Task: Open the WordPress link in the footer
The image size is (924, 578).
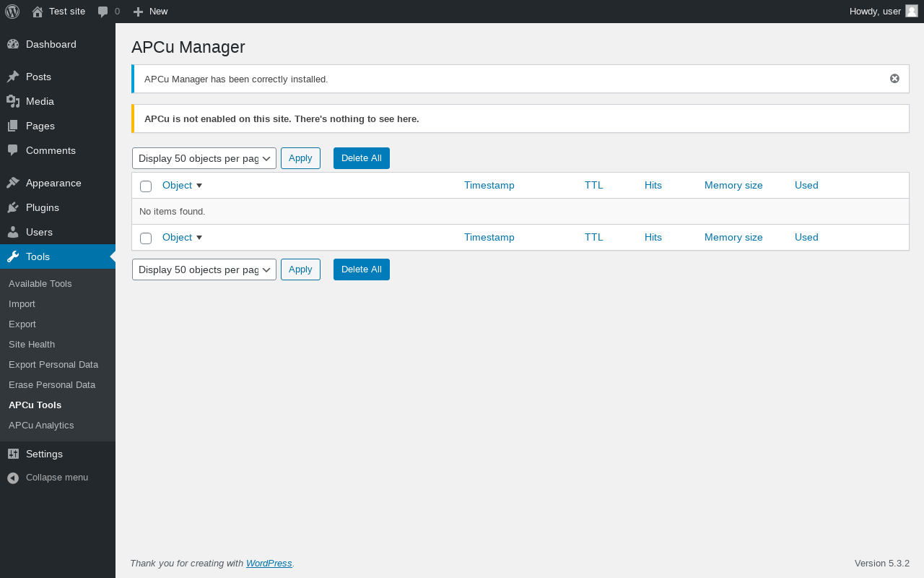Action: point(269,564)
